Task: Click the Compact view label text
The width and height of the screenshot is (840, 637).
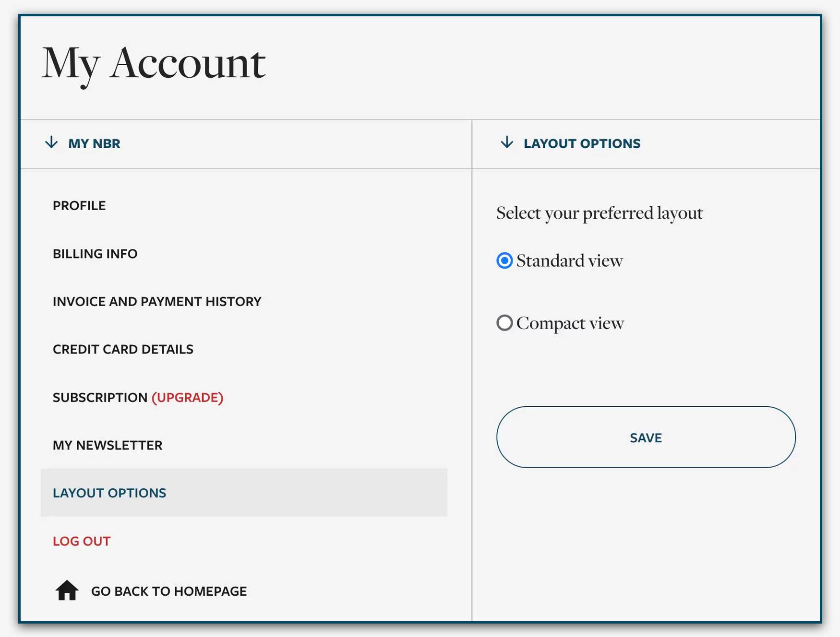Action: [570, 323]
